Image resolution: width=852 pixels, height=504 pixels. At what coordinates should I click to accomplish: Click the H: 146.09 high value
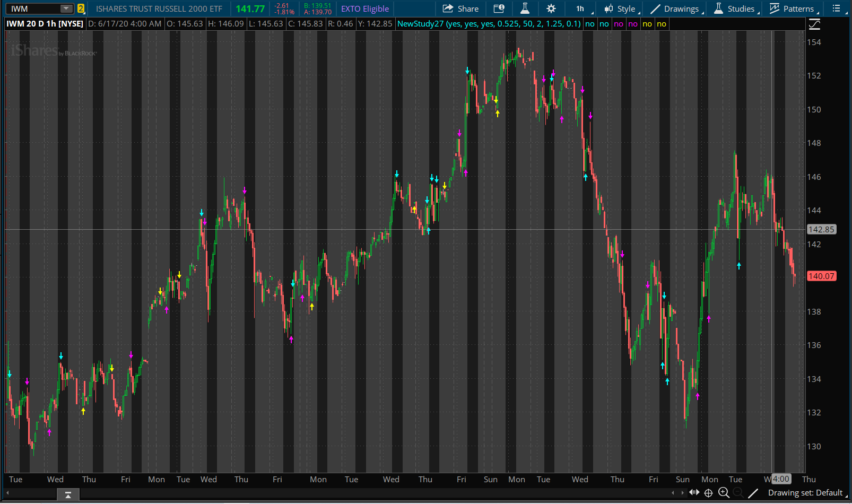[x=226, y=24]
